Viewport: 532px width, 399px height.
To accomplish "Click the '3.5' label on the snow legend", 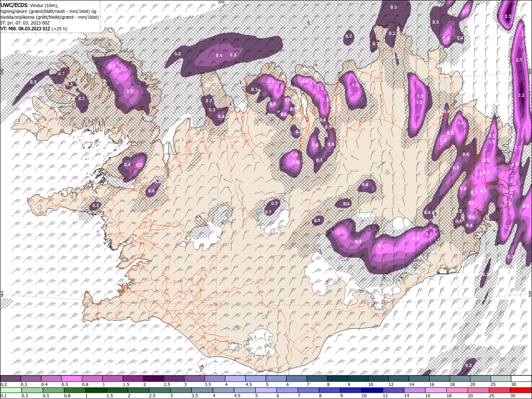I will pyautogui.click(x=207, y=384).
